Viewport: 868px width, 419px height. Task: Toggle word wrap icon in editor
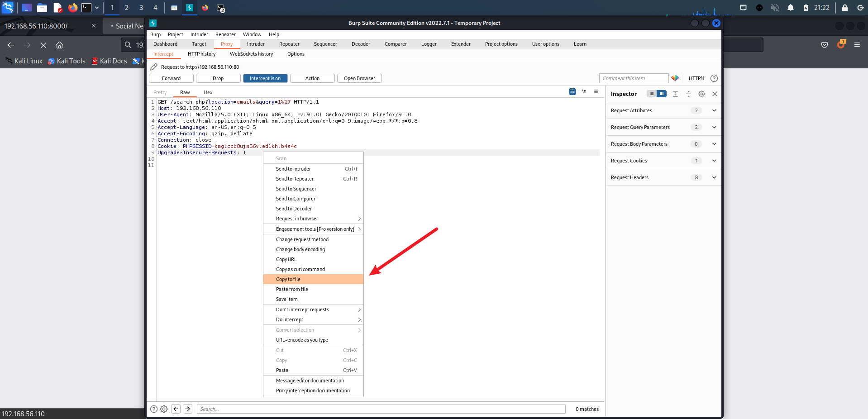tap(572, 91)
